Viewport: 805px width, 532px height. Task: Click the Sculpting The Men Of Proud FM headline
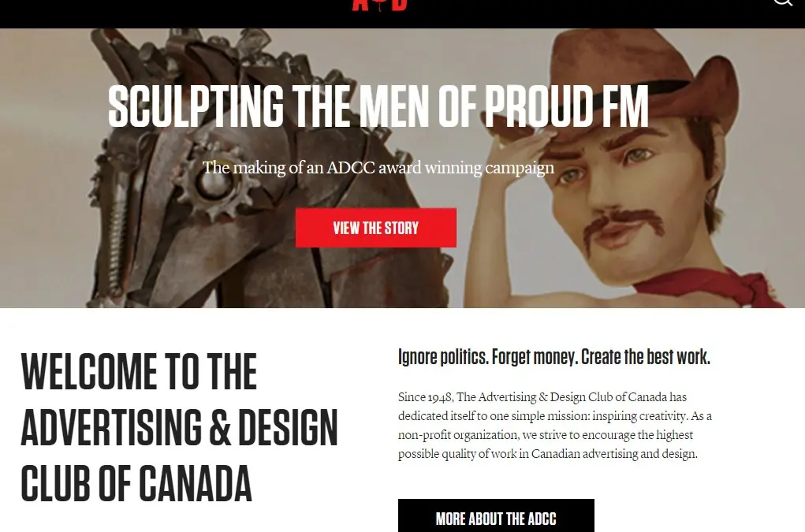[x=378, y=106]
